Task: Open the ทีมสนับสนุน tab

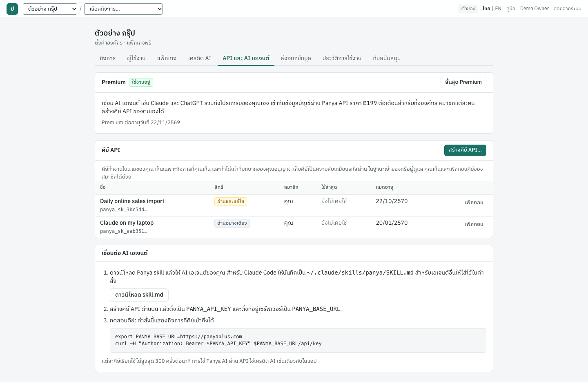Action: pyautogui.click(x=387, y=58)
